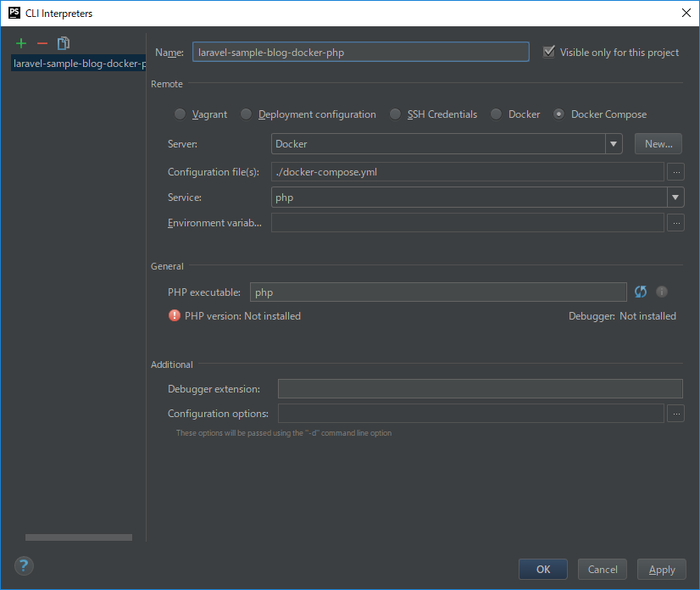Click the Configuration options field
The width and height of the screenshot is (700, 590).
[x=471, y=414]
